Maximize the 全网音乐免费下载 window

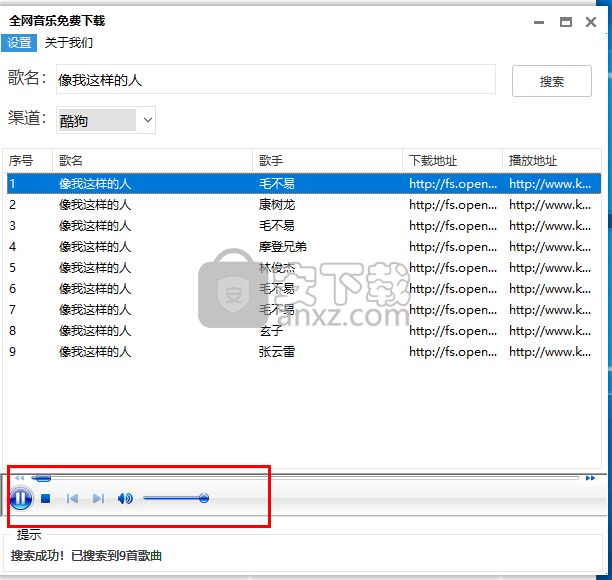click(566, 22)
